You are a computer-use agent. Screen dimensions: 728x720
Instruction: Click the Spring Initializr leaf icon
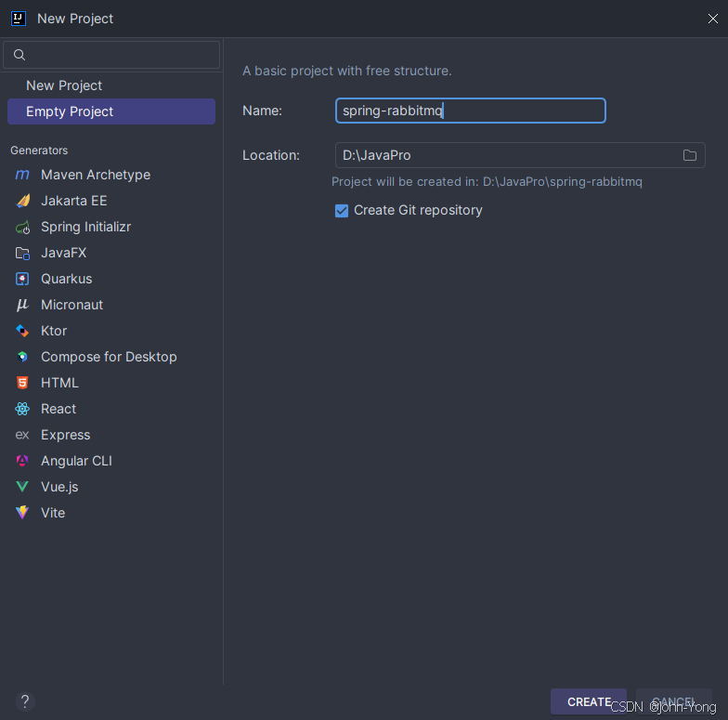(x=22, y=227)
